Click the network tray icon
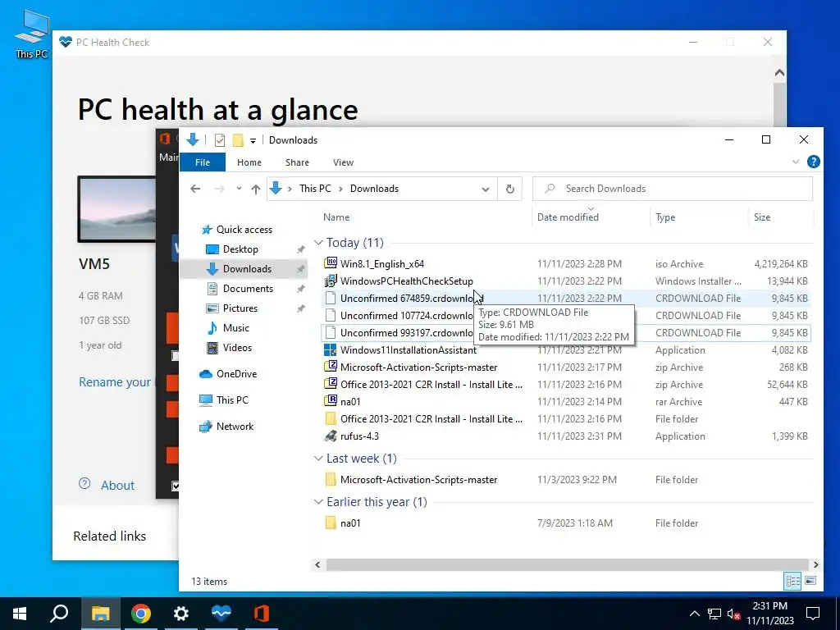840x630 pixels. pyautogui.click(x=714, y=614)
